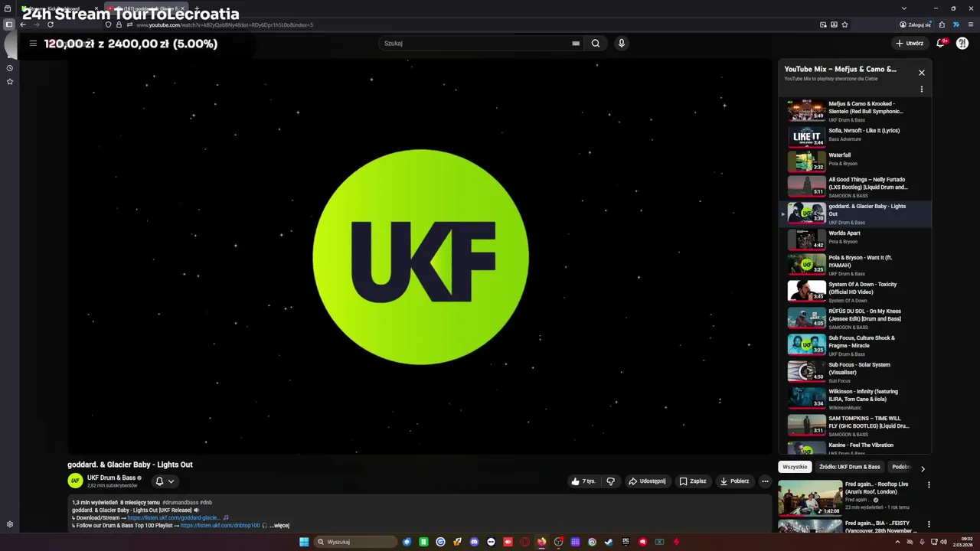980x551 pixels.
Task: Close the YouTube Mix playlist panel
Action: [x=921, y=73]
